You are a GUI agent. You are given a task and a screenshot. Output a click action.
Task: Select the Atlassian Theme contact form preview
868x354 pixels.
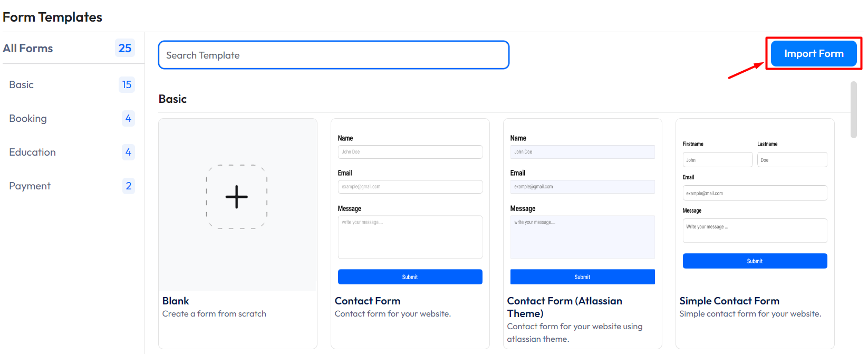tap(582, 206)
